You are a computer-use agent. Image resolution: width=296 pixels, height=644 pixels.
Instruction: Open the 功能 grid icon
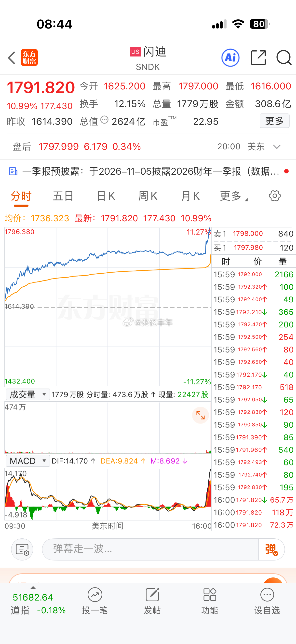click(210, 594)
